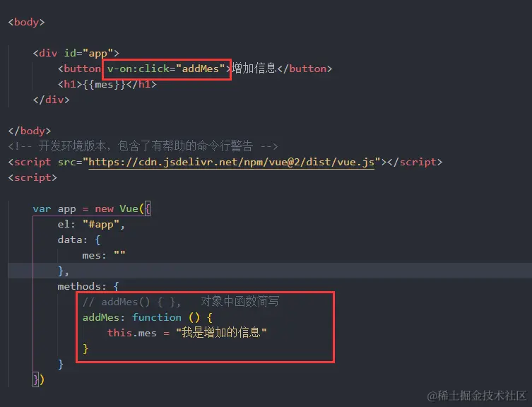Click the 'addMes: function () {' line
Image resolution: width=532 pixels, height=407 pixels.
[148, 318]
